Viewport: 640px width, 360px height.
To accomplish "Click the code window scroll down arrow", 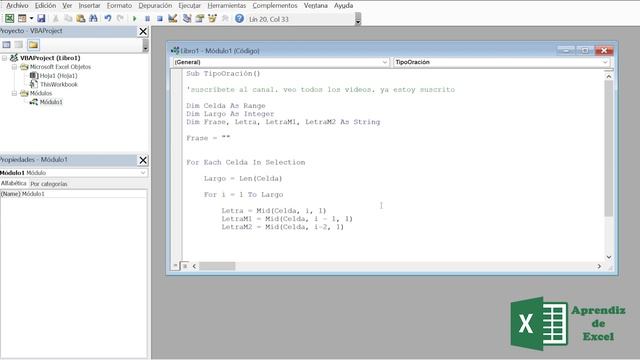I will coord(609,257).
